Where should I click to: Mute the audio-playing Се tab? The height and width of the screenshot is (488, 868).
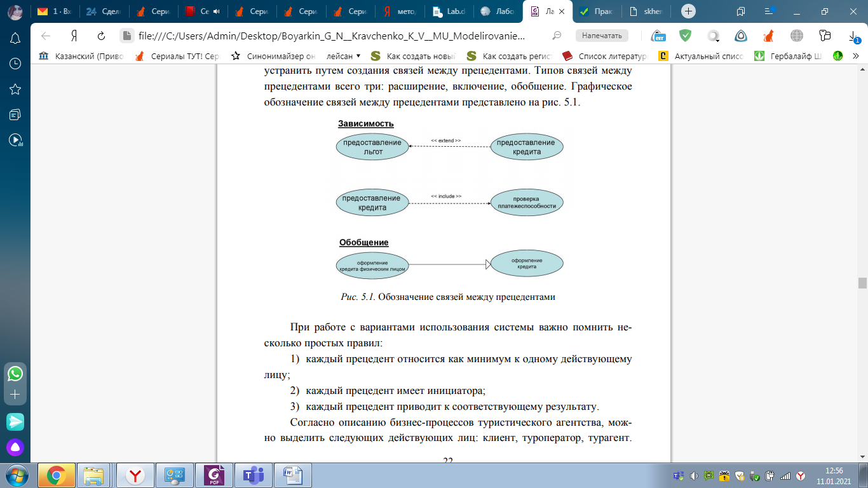216,11
